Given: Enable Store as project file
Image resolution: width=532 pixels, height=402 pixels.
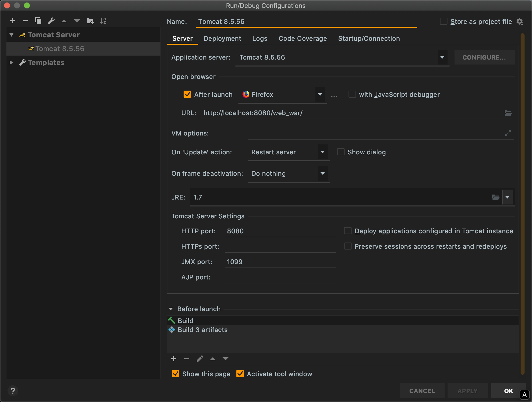Looking at the screenshot, I should click(444, 21).
